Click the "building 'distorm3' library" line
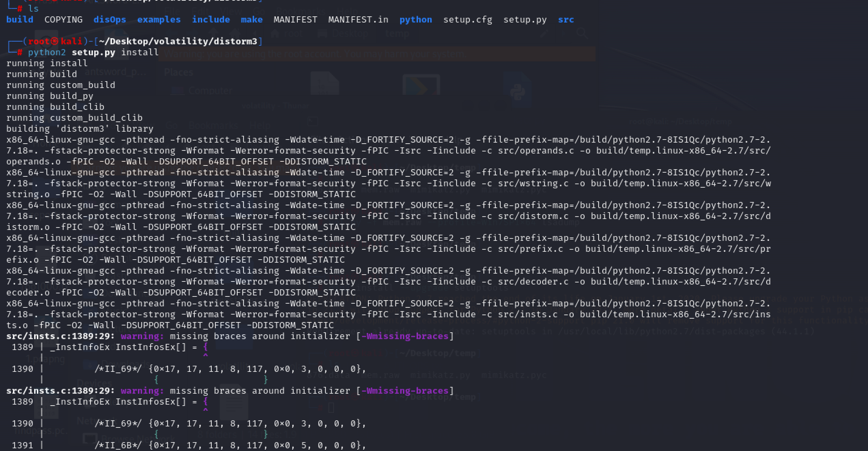 coord(80,129)
